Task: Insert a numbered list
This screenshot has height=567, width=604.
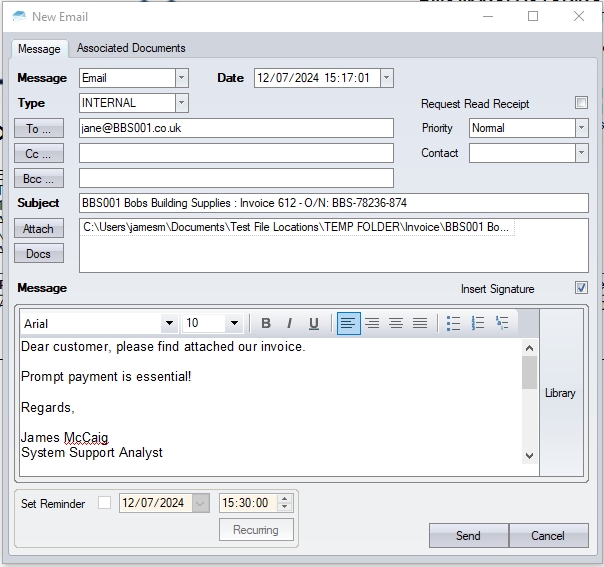Action: (x=478, y=323)
